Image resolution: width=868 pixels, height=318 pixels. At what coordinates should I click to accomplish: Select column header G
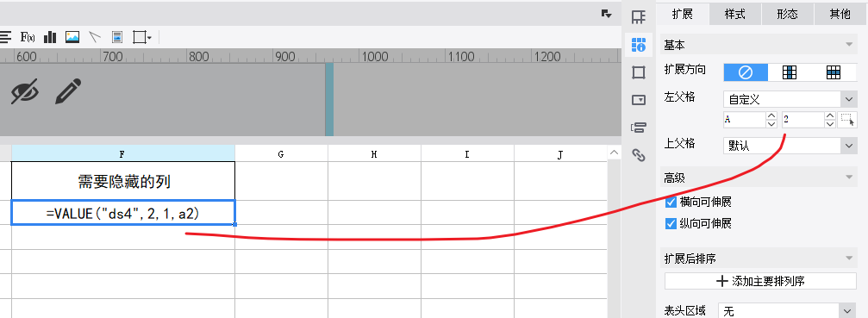tap(281, 153)
